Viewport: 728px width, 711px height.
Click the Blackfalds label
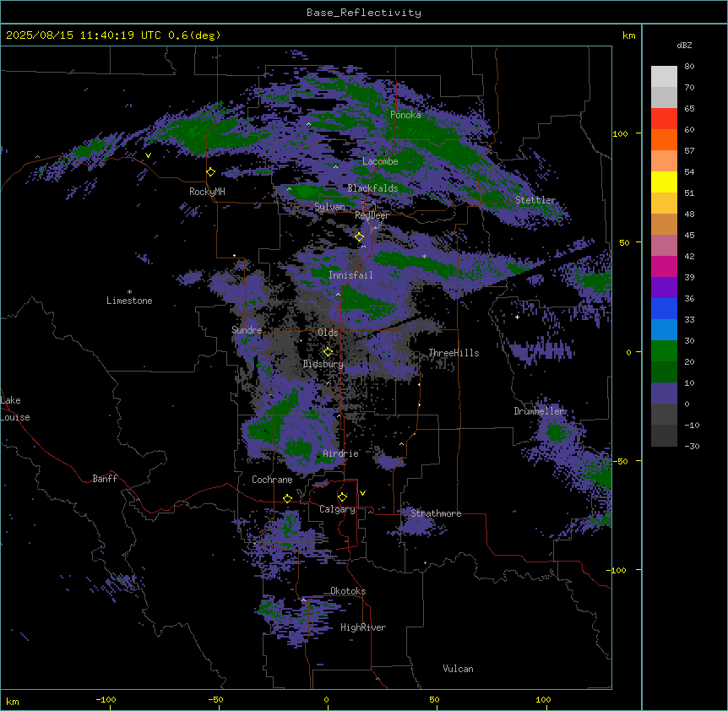pyautogui.click(x=372, y=188)
